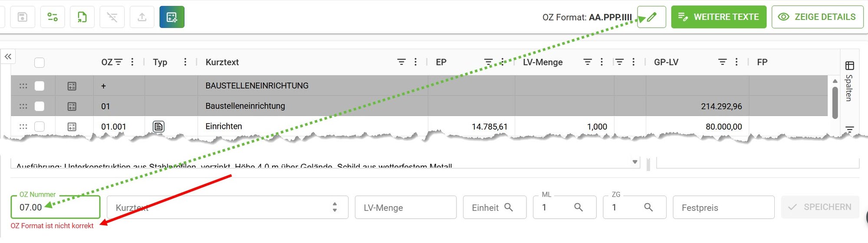Click the ZEIGE DETAILS button

818,17
